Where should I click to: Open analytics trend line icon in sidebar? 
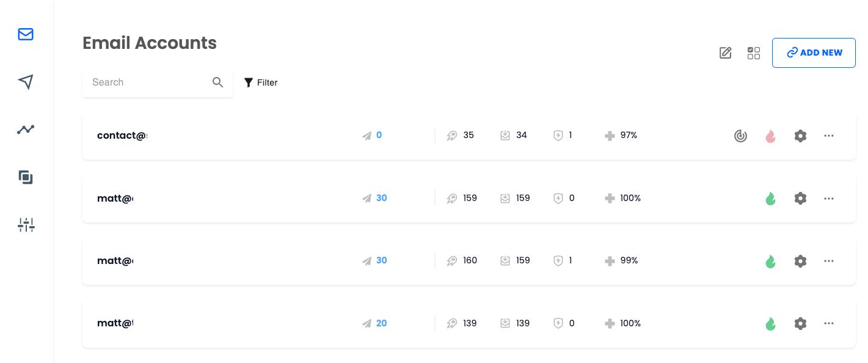click(26, 130)
